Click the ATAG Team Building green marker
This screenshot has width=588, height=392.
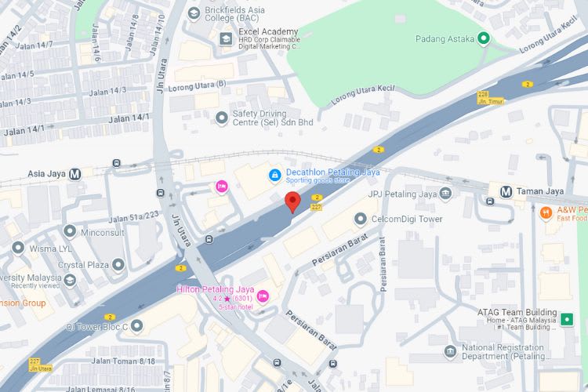click(x=567, y=320)
